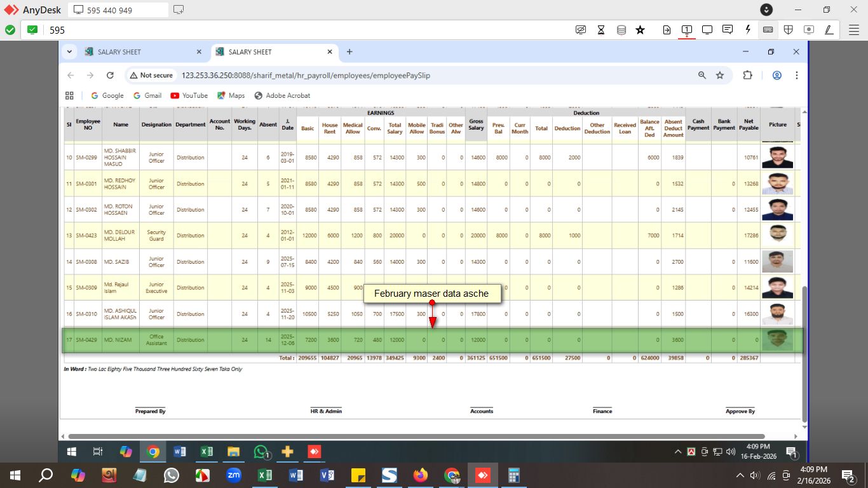Open a new Chrome tab
The image size is (868, 488).
click(349, 51)
